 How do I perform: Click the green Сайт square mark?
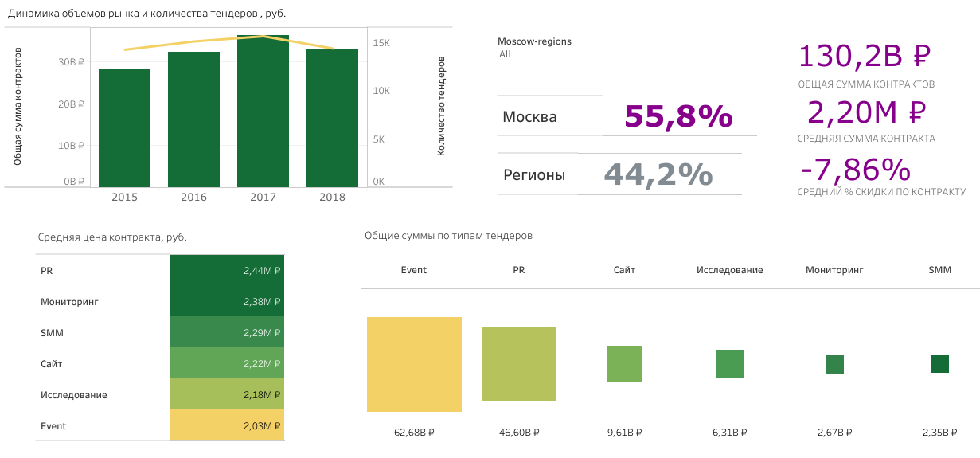[624, 364]
